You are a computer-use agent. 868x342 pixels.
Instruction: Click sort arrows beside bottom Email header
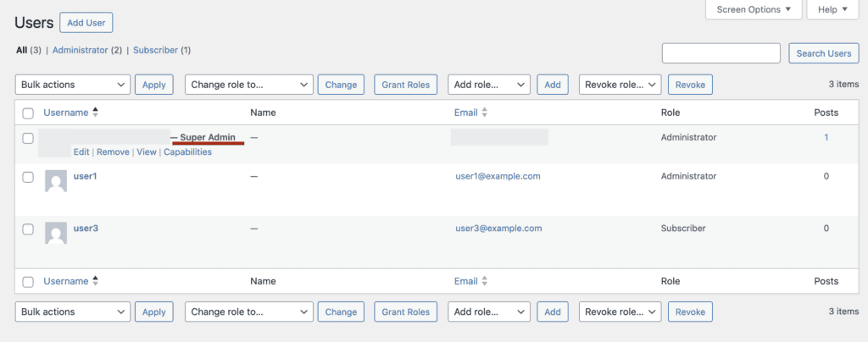[x=484, y=281]
